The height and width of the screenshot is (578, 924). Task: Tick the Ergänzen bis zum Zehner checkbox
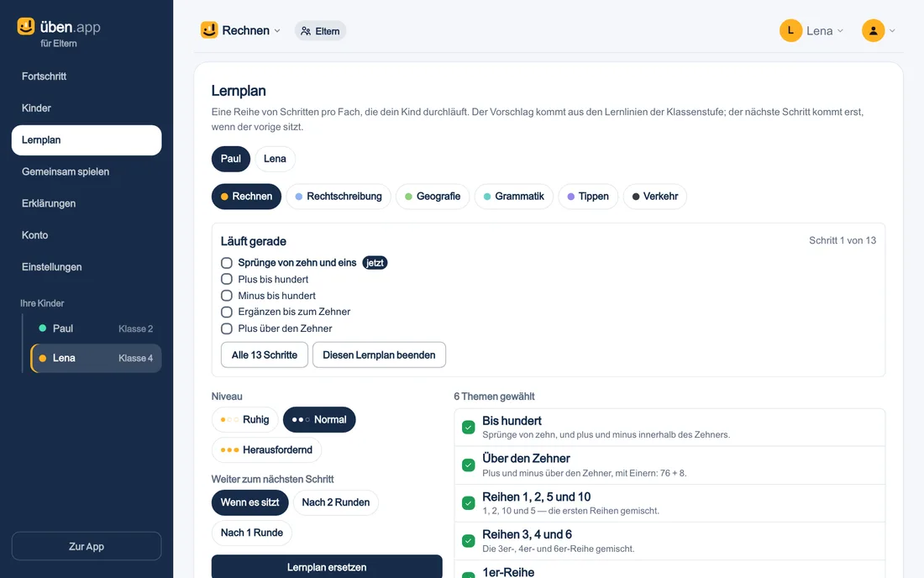[226, 312]
